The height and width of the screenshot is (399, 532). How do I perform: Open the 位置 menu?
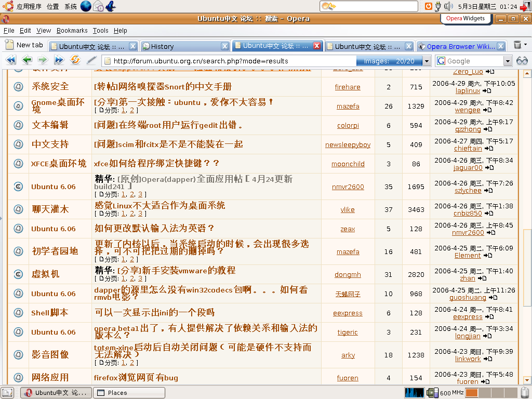coord(52,6)
